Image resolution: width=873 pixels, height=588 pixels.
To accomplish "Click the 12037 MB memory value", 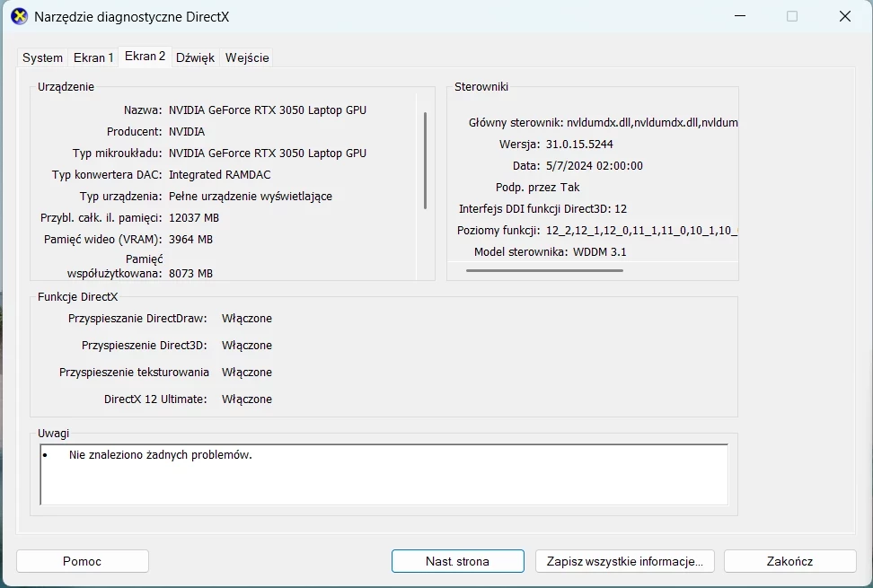I will 194,218.
